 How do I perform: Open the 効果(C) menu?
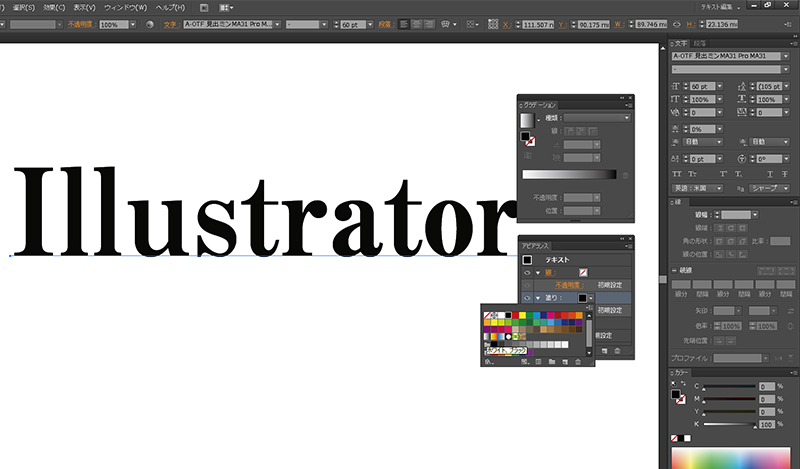point(54,8)
